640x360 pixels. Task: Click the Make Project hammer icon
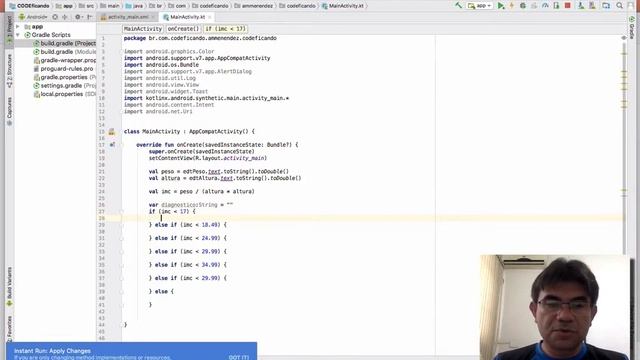point(459,5)
